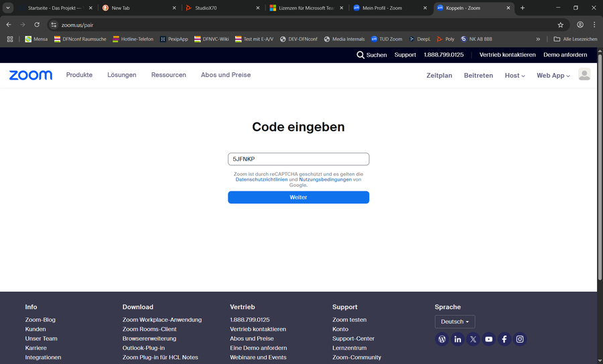This screenshot has height=364, width=603.
Task: Expand the Host dropdown menu
Action: [515, 76]
